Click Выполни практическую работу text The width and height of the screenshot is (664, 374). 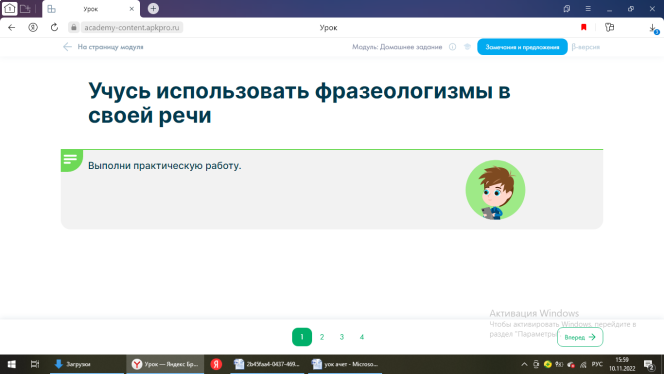click(x=164, y=166)
